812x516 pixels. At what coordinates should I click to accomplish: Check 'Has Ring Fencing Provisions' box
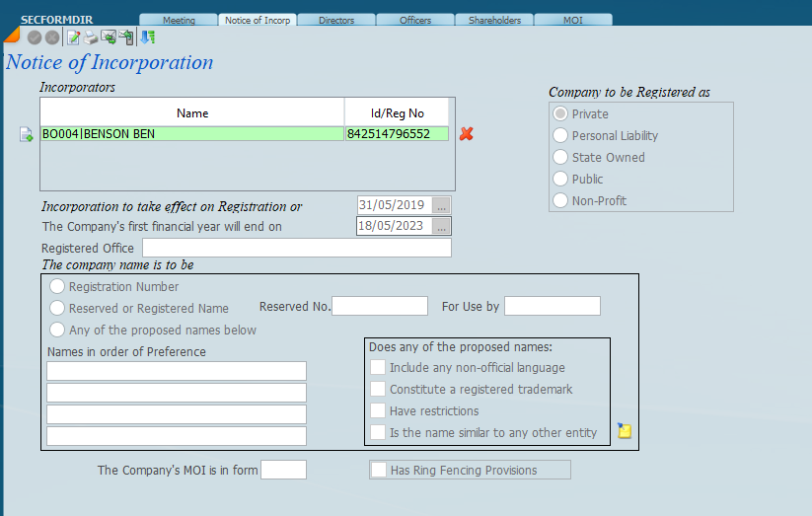click(x=379, y=470)
